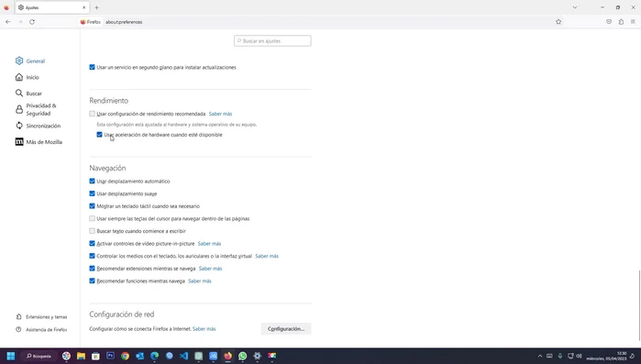The height and width of the screenshot is (364, 641).
Task: Open Outlook from the taskbar
Action: pyautogui.click(x=139, y=356)
